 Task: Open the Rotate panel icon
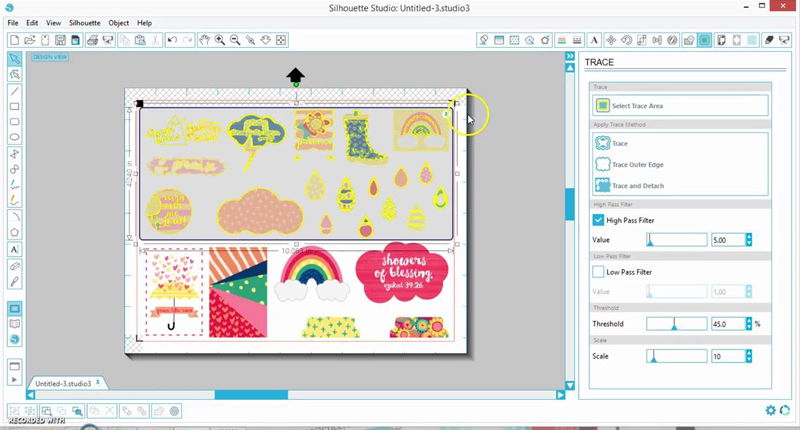tap(626, 40)
